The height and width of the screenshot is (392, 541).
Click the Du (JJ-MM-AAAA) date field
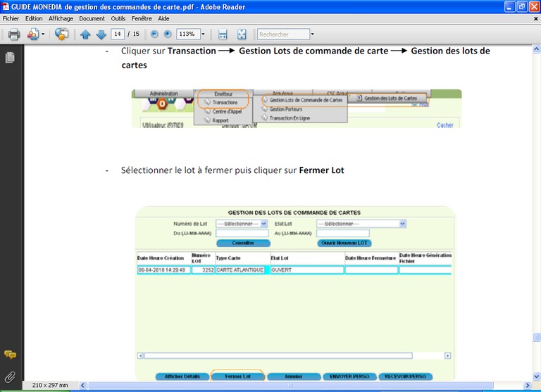click(x=242, y=234)
